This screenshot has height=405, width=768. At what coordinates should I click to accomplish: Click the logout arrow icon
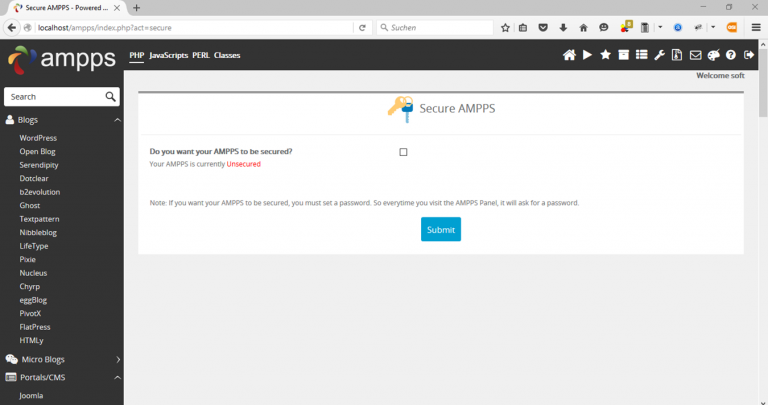749,55
